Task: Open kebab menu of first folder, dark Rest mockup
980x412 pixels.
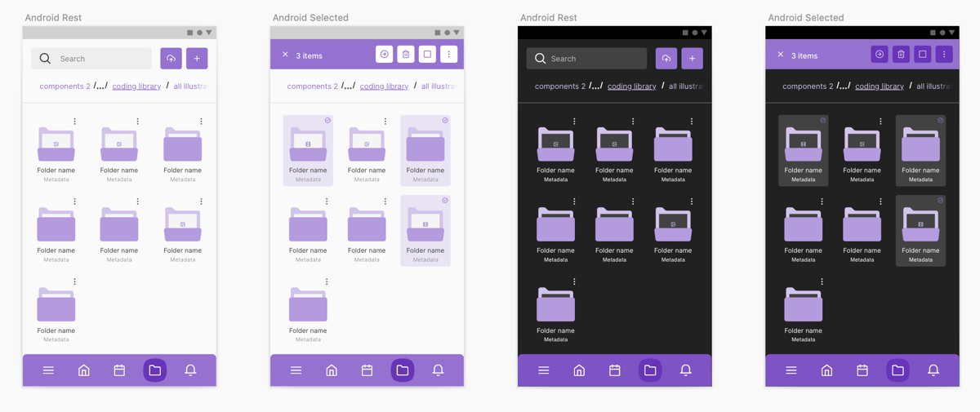Action: pos(574,122)
